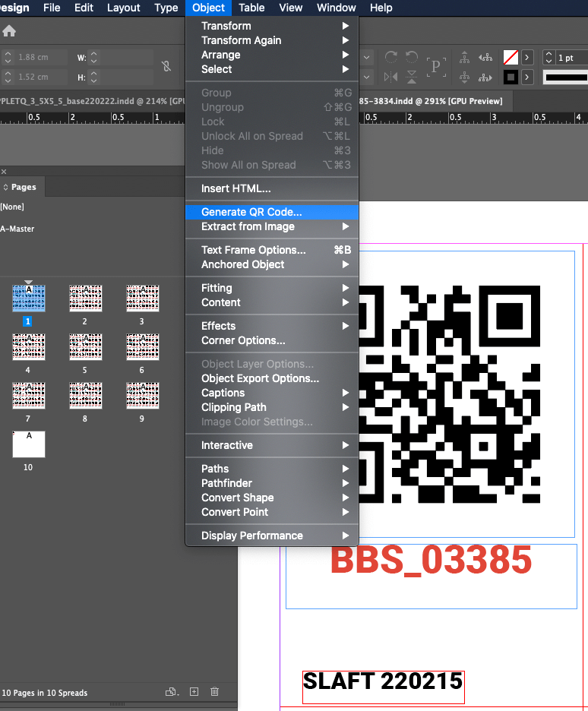Click the stepper beside 1.52 cm field
Image resolution: width=588 pixels, height=711 pixels.
[x=8, y=77]
